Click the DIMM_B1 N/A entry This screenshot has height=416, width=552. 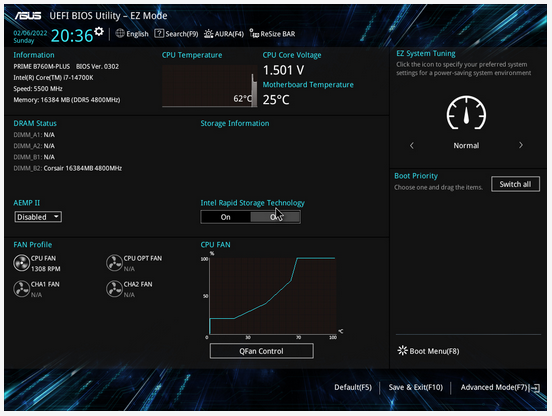[x=34, y=157]
